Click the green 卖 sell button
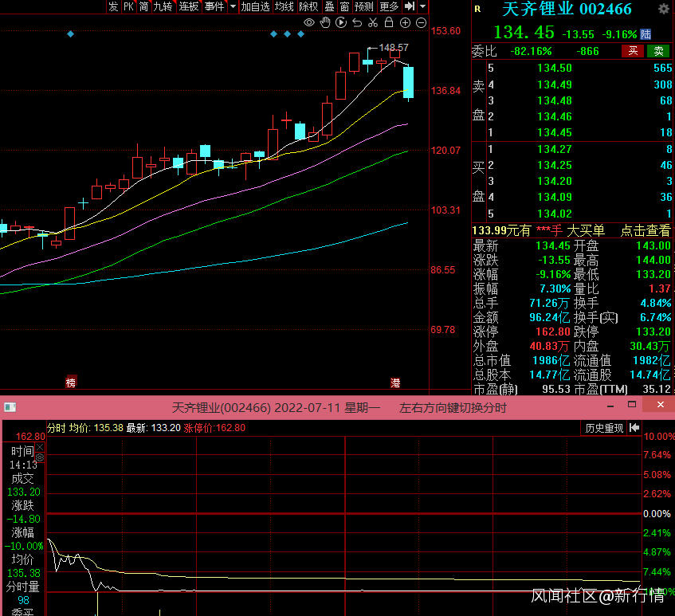 [658, 51]
